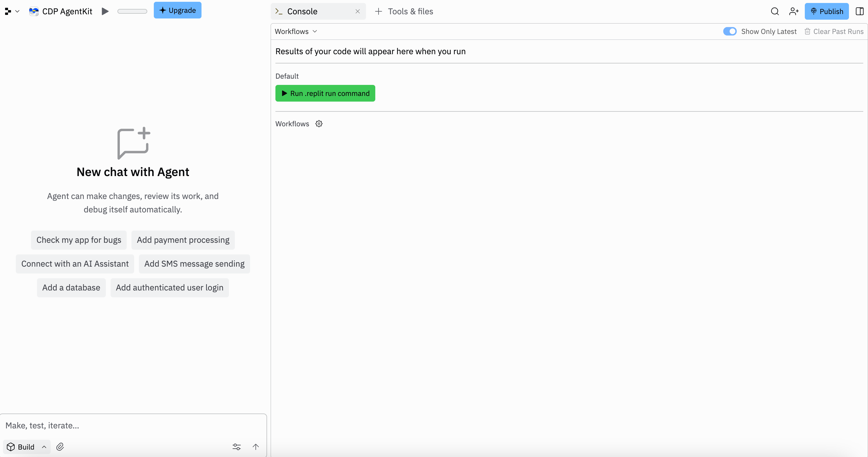The height and width of the screenshot is (457, 868).
Task: Open the Tools & files tab
Action: coord(404,11)
